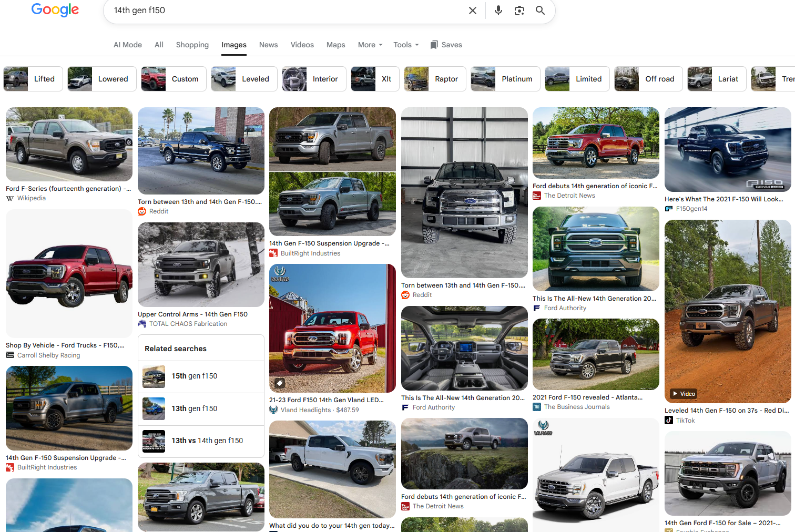The image size is (795, 532).
Task: Select the AI Mode tab
Action: point(128,45)
